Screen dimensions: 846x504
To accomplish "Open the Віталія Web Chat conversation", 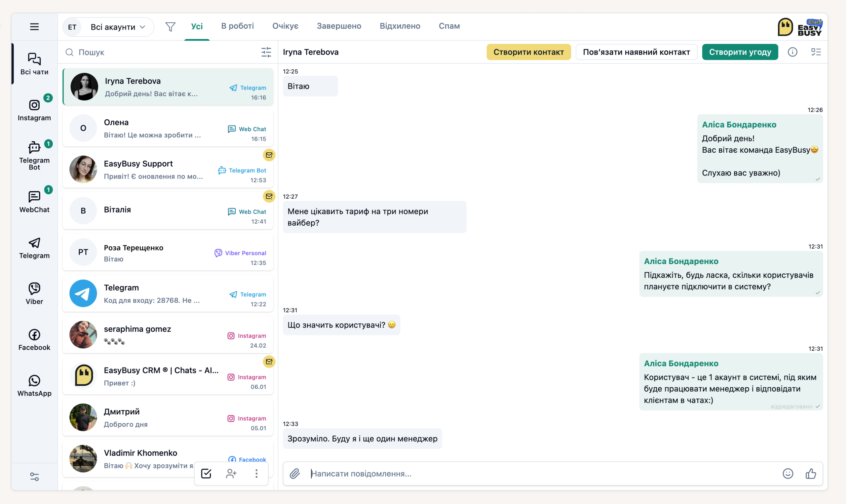I will (x=168, y=211).
